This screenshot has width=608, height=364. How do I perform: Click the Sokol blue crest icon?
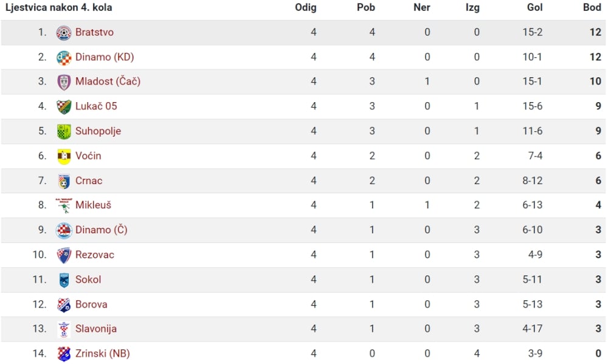pyautogui.click(x=64, y=280)
